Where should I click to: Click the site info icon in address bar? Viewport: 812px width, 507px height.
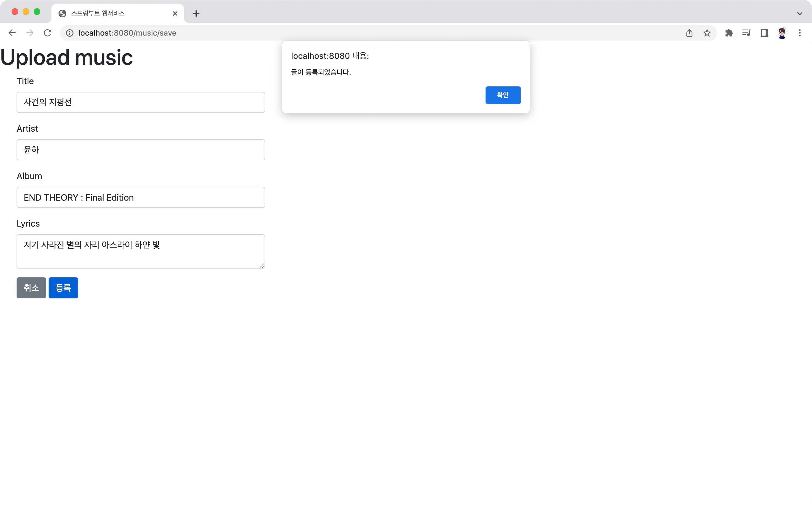(x=69, y=33)
